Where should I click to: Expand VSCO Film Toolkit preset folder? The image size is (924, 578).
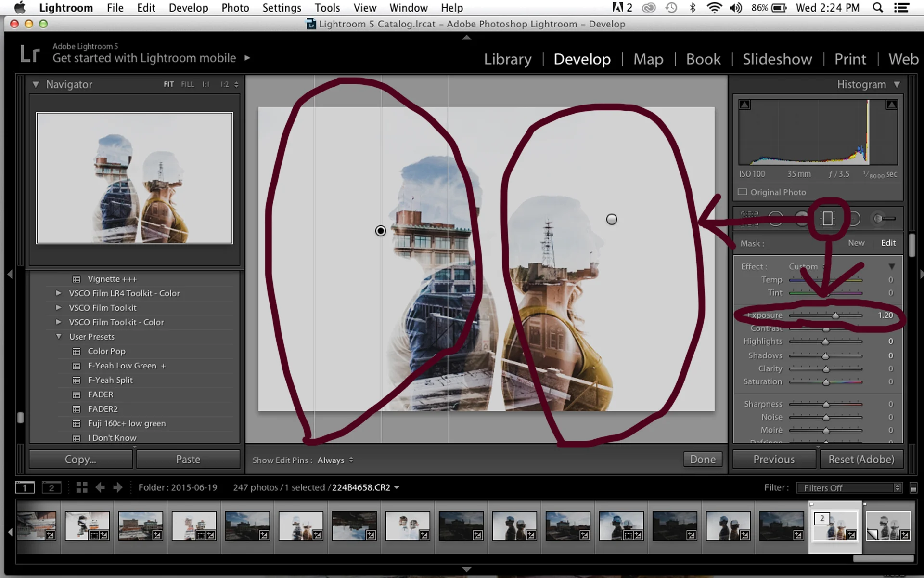point(59,307)
